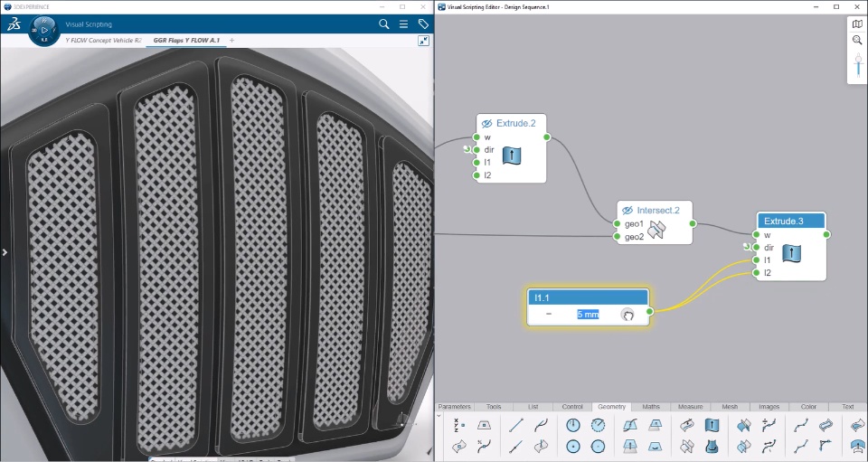Pick the circle with center dot tool
The image size is (868, 462).
pyautogui.click(x=573, y=446)
